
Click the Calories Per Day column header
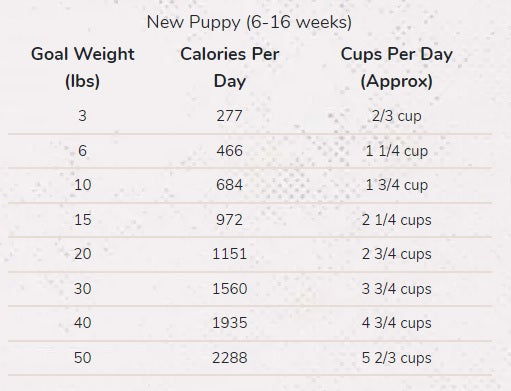coord(230,68)
